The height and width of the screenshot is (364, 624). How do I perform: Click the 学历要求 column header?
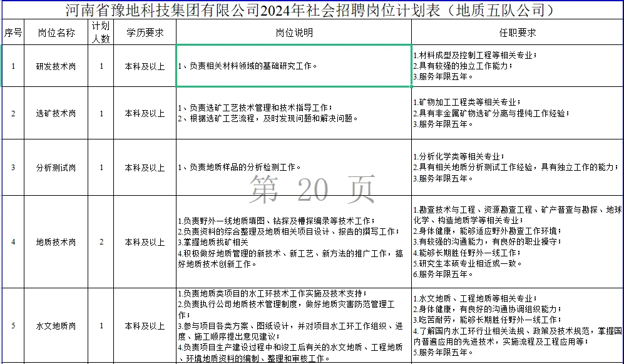145,32
